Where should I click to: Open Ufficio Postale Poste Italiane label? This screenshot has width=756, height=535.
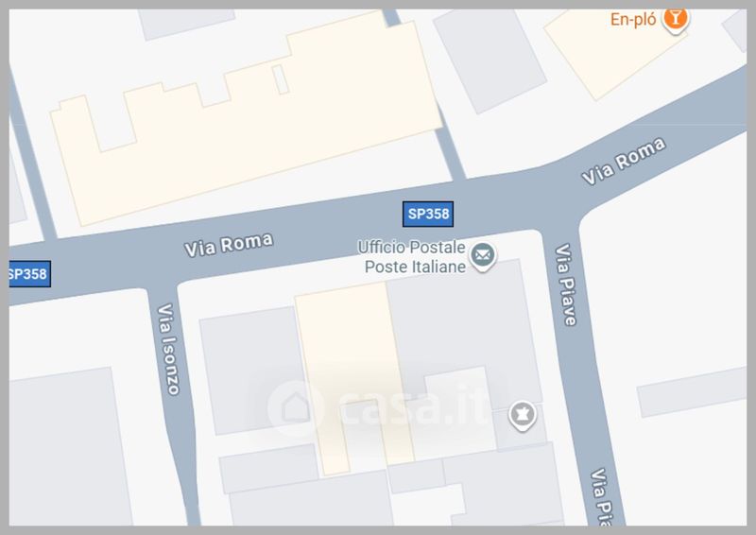pyautogui.click(x=411, y=257)
